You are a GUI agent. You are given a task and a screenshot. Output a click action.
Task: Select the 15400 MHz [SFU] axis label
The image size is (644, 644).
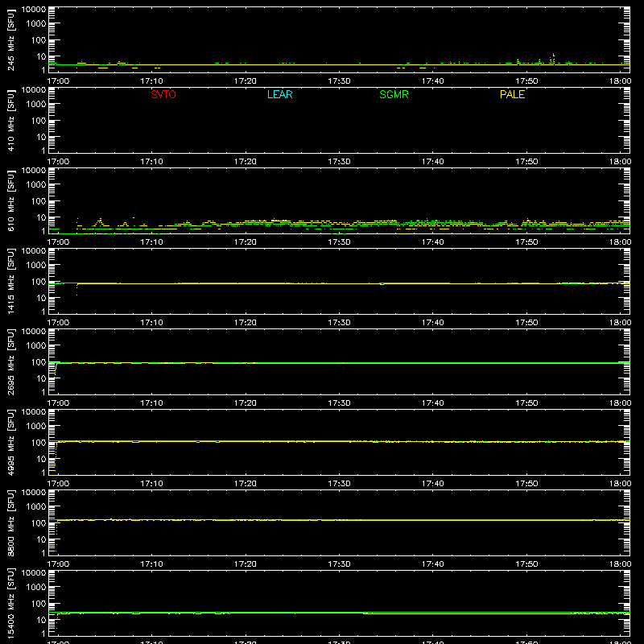pyautogui.click(x=11, y=603)
